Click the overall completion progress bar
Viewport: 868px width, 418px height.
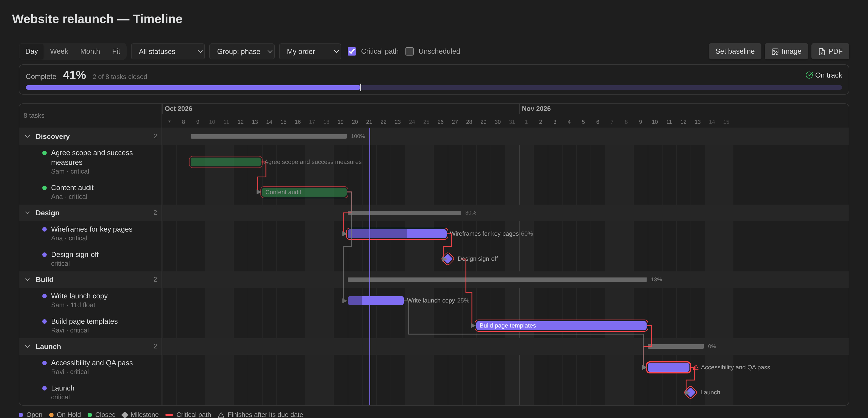434,88
